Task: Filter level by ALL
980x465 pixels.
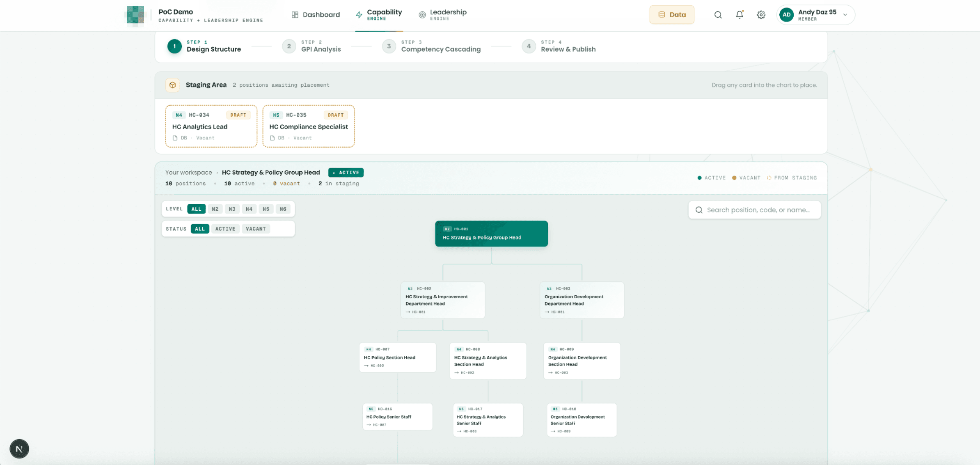Action: 196,209
